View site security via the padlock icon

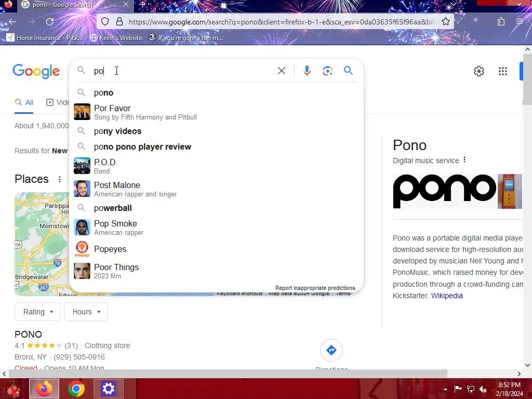click(119, 22)
